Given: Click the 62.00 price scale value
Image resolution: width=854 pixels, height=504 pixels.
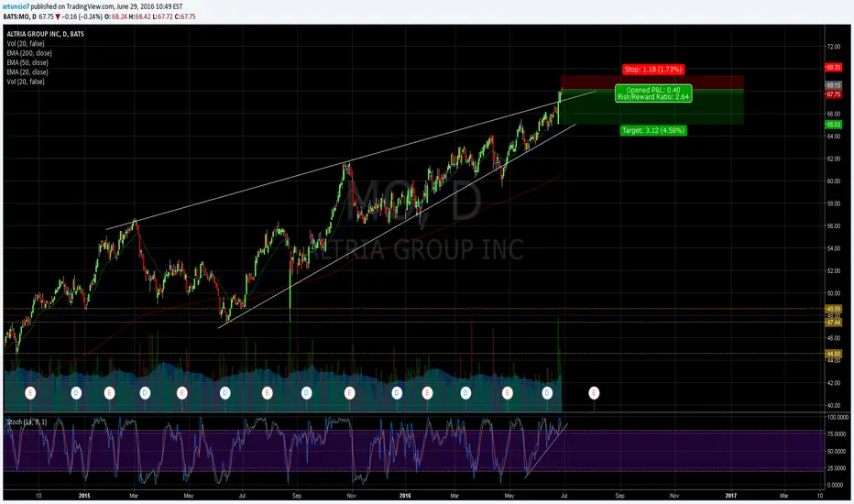Looking at the screenshot, I should (833, 159).
